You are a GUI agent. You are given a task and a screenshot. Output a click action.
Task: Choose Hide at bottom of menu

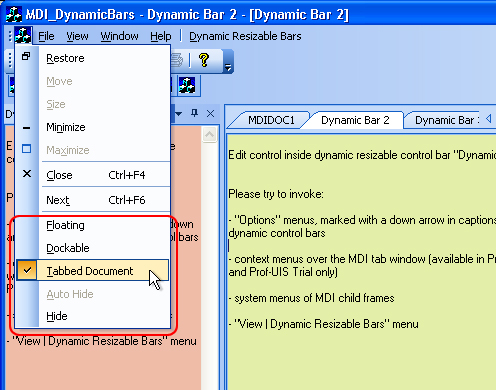pyautogui.click(x=93, y=316)
